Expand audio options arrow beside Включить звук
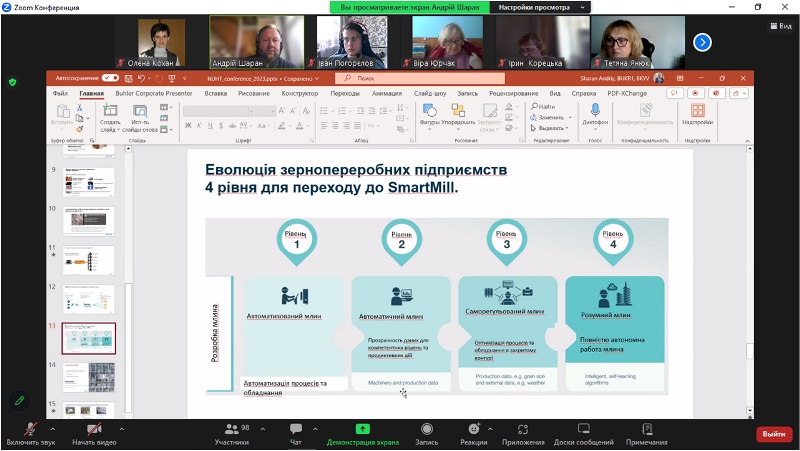The image size is (800, 451). [54, 425]
